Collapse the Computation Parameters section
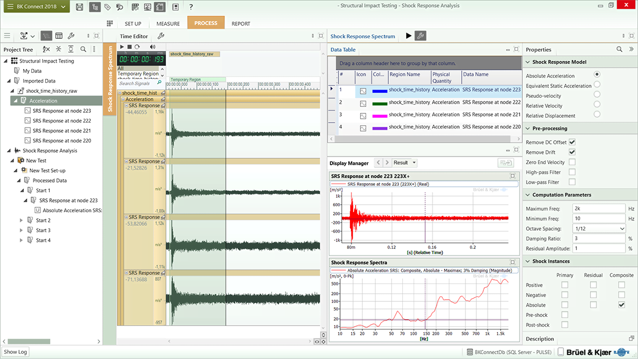The height and width of the screenshot is (364, 638). [528, 195]
